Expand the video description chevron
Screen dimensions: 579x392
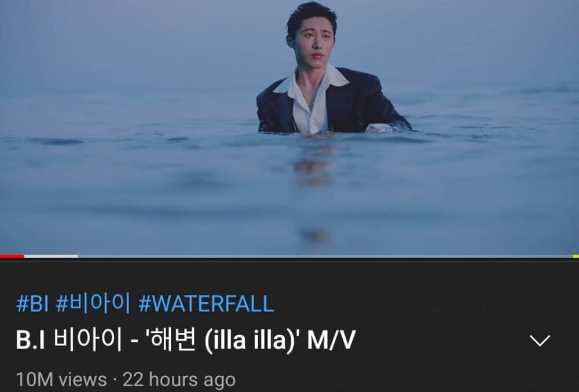pyautogui.click(x=540, y=340)
